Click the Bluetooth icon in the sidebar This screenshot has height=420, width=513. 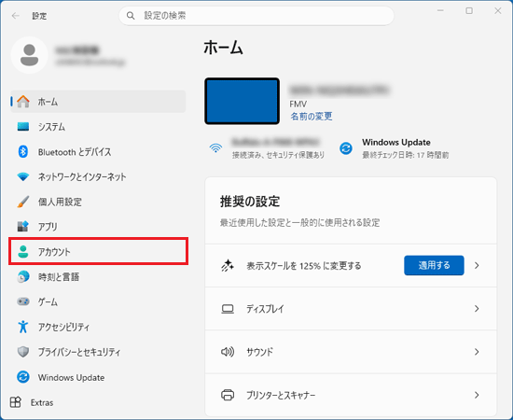coord(23,151)
